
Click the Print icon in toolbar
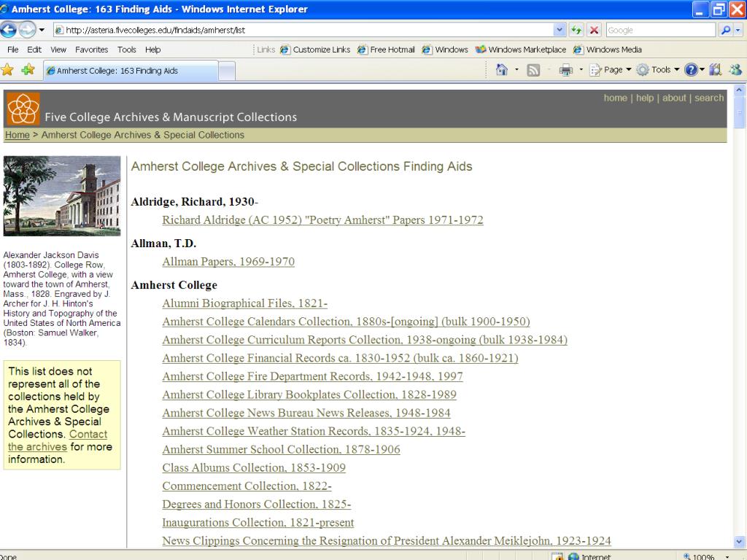565,70
